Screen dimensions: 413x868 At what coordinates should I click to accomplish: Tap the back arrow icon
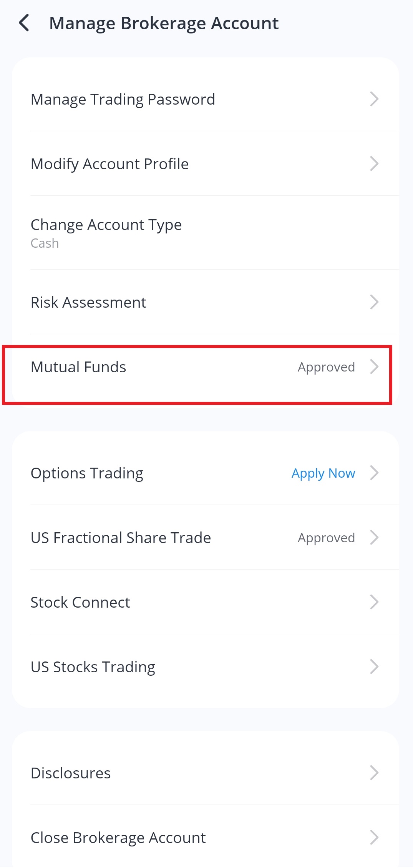tap(24, 23)
